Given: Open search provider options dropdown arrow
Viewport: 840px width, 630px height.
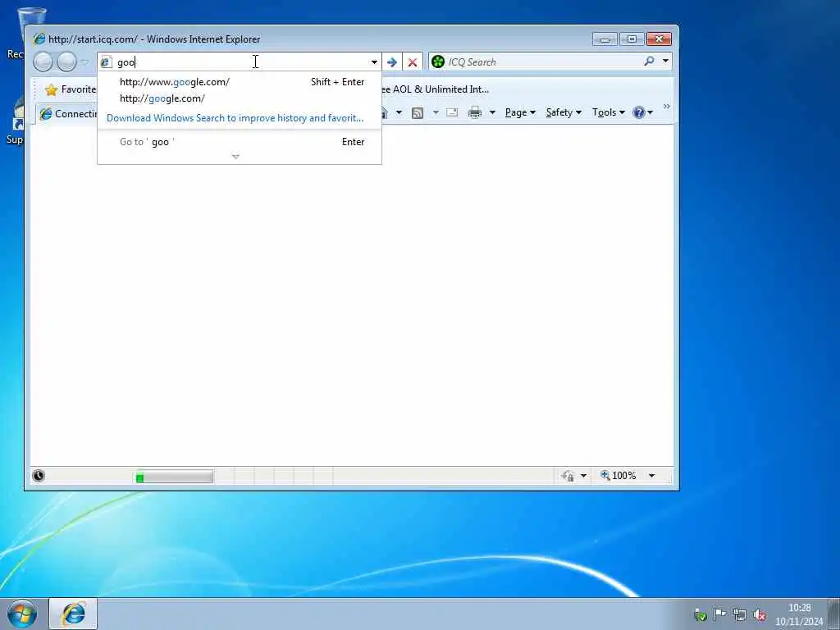Looking at the screenshot, I should (x=665, y=61).
